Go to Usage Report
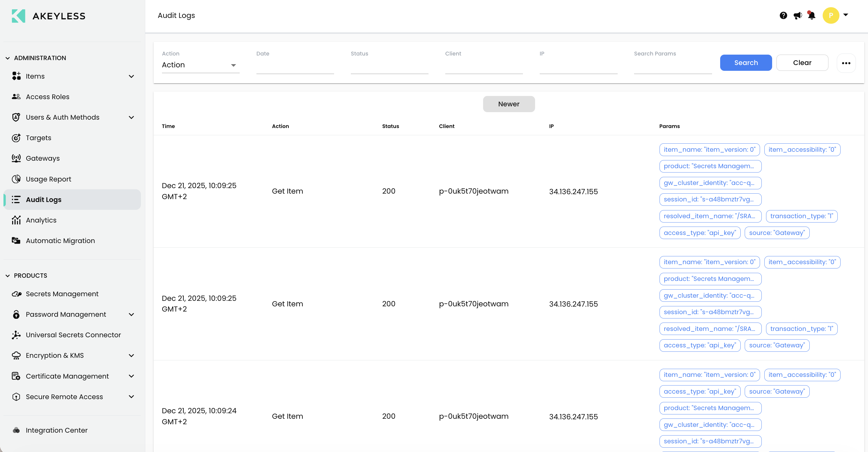This screenshot has height=452, width=868. (48, 179)
